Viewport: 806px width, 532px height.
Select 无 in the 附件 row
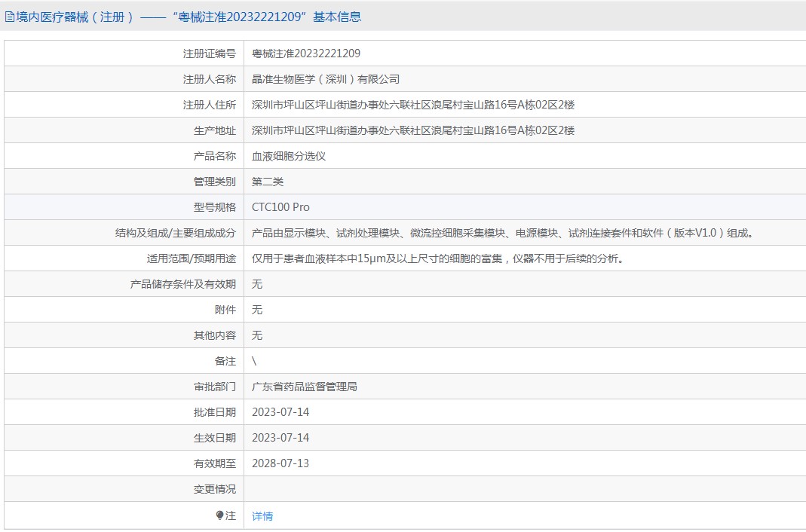click(x=257, y=310)
